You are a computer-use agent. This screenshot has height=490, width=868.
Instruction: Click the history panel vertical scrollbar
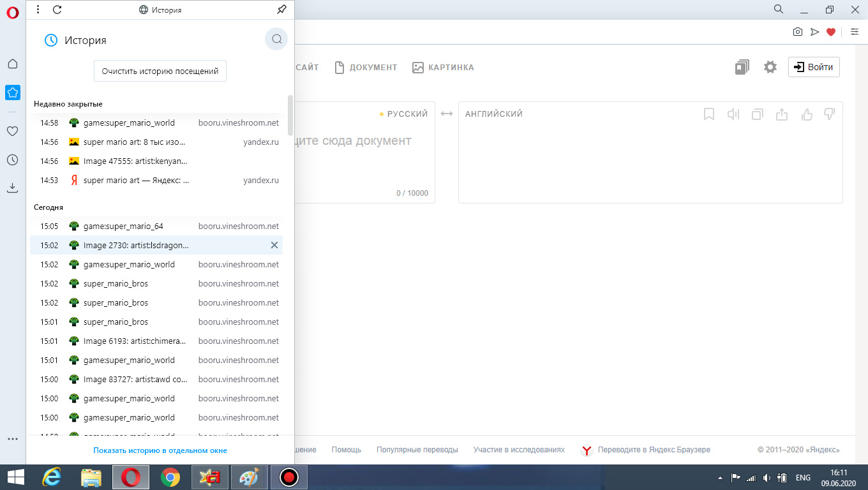point(290,115)
